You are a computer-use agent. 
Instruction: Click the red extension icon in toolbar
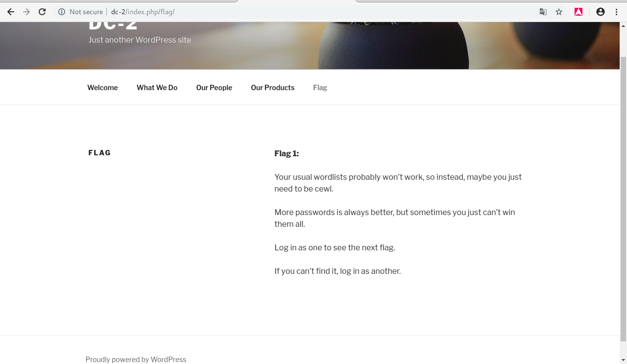coord(579,12)
